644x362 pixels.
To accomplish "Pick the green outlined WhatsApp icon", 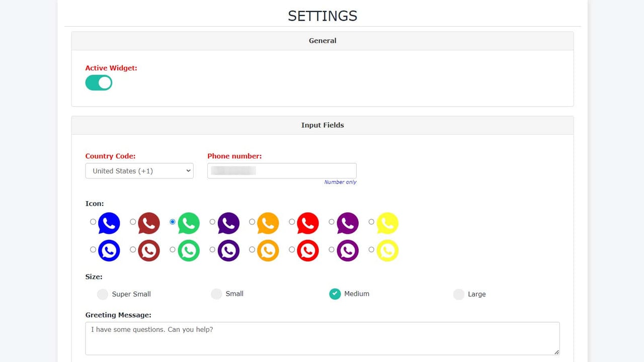I will point(189,250).
